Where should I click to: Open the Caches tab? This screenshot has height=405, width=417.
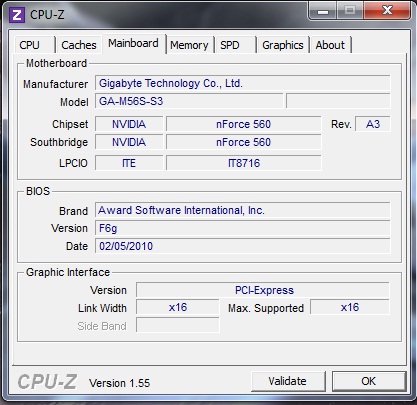click(x=79, y=45)
